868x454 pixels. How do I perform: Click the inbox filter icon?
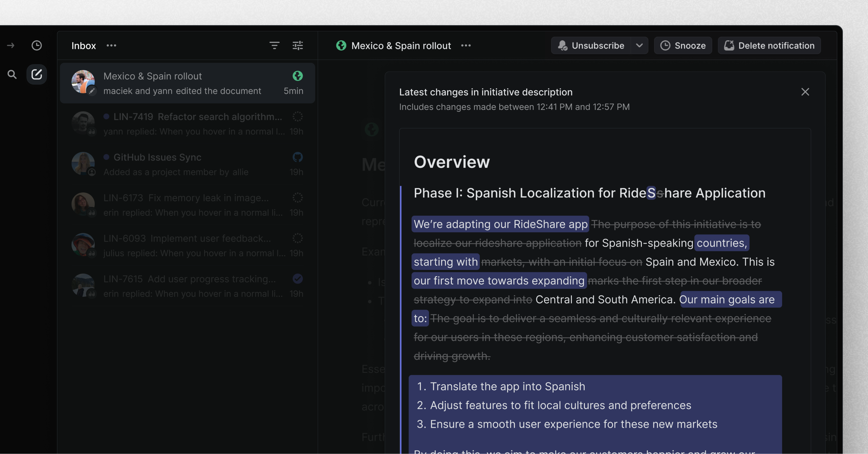point(274,46)
